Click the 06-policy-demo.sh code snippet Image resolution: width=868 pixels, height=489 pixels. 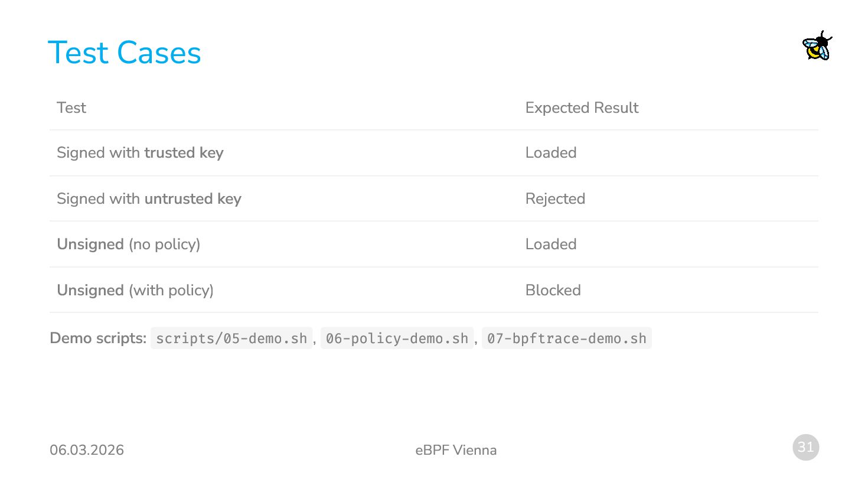tap(397, 338)
